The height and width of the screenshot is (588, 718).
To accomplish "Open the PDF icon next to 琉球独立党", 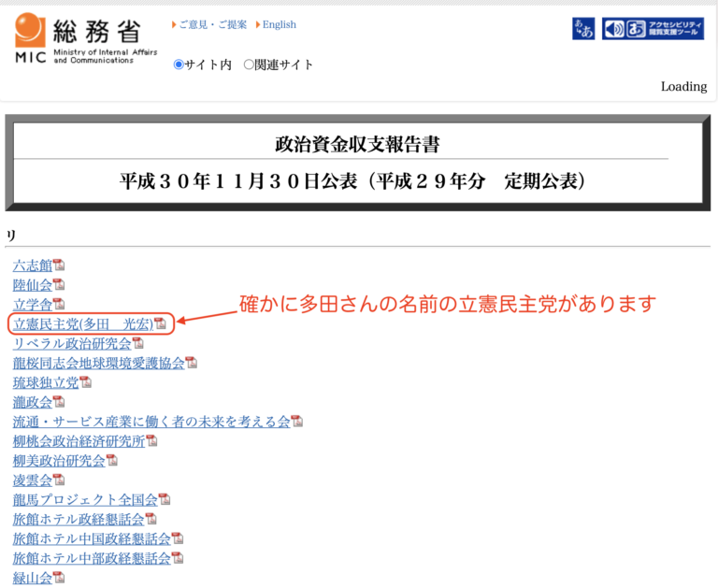I will pos(85,382).
